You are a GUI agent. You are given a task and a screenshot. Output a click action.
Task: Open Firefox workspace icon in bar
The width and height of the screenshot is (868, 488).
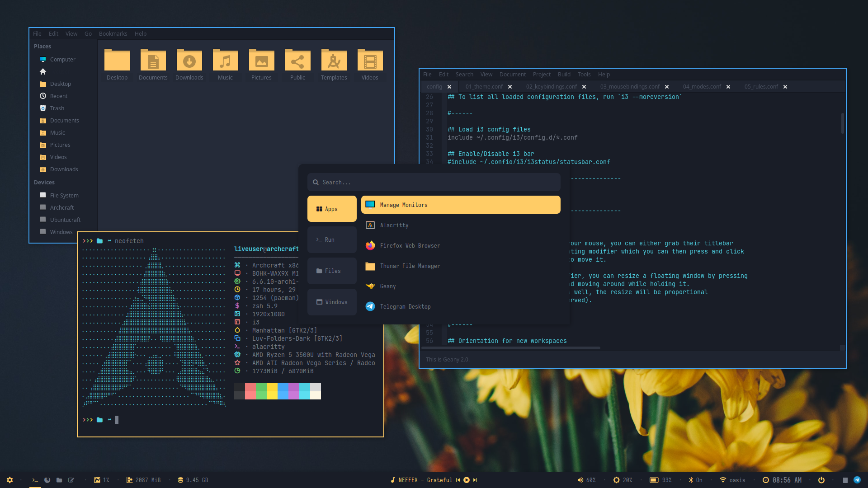47,480
